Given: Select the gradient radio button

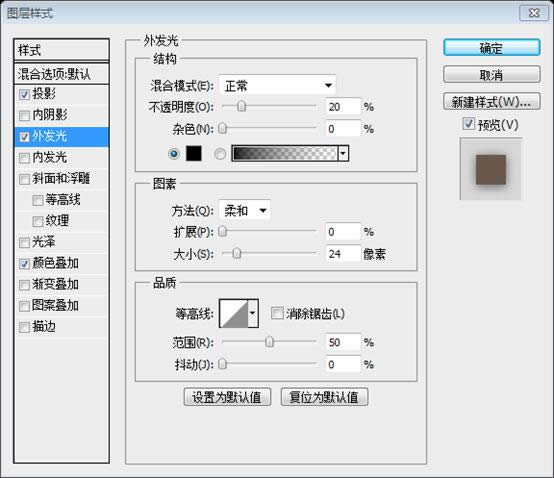Looking at the screenshot, I should click(220, 154).
